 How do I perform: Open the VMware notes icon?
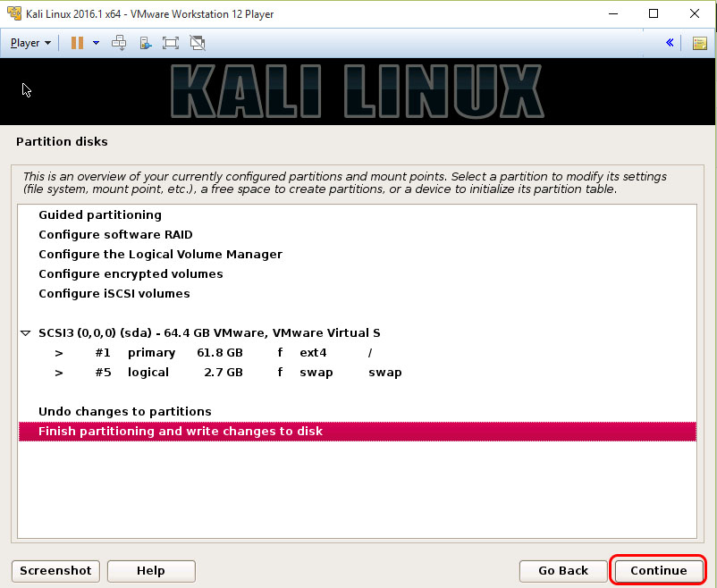[x=700, y=44]
